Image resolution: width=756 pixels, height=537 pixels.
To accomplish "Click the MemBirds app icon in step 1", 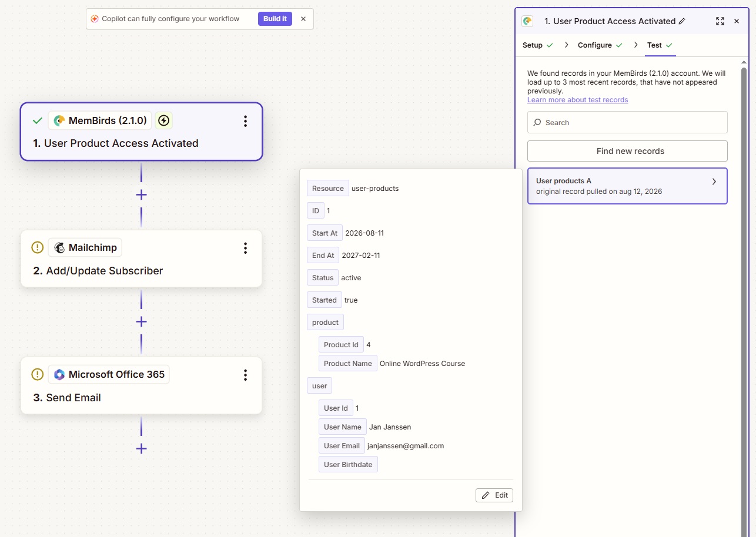I will 59,120.
